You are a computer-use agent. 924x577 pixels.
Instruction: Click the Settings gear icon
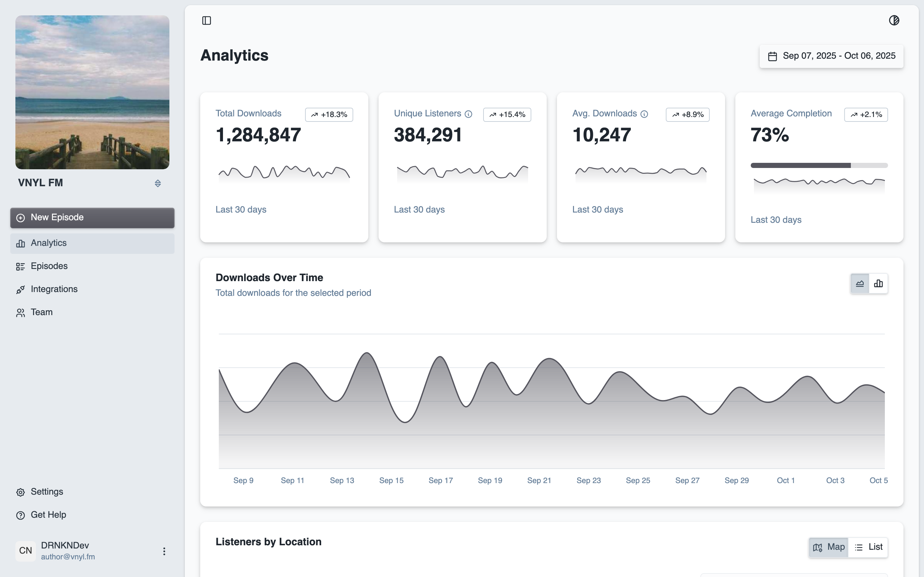click(21, 492)
